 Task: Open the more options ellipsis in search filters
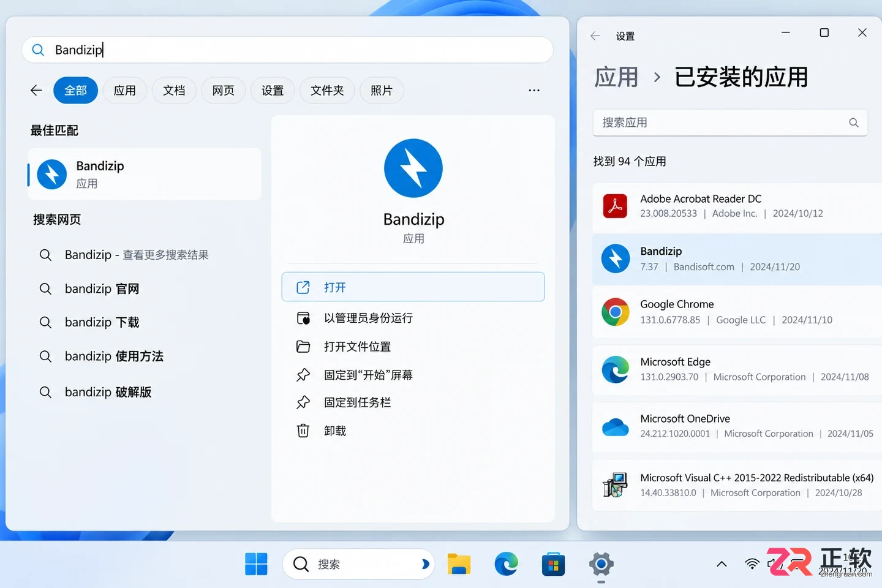pyautogui.click(x=534, y=91)
